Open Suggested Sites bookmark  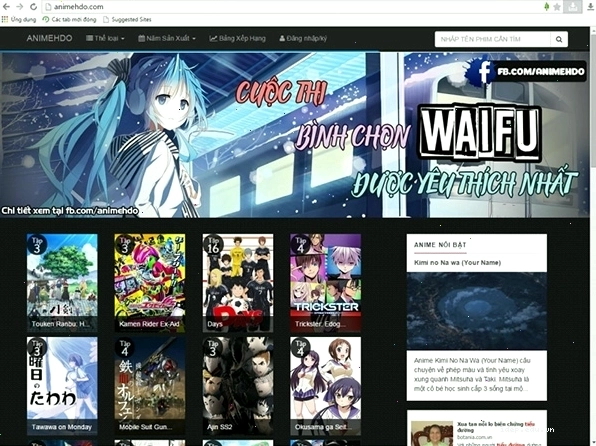point(127,19)
